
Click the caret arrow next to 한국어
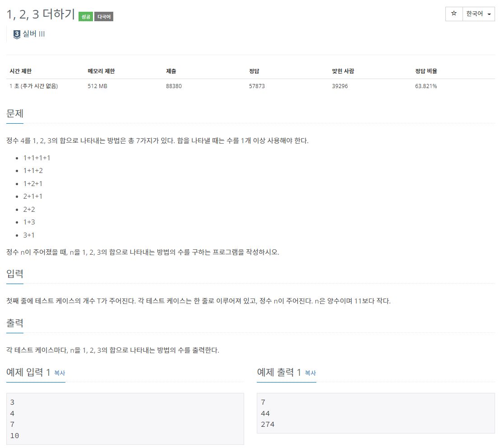pyautogui.click(x=489, y=14)
